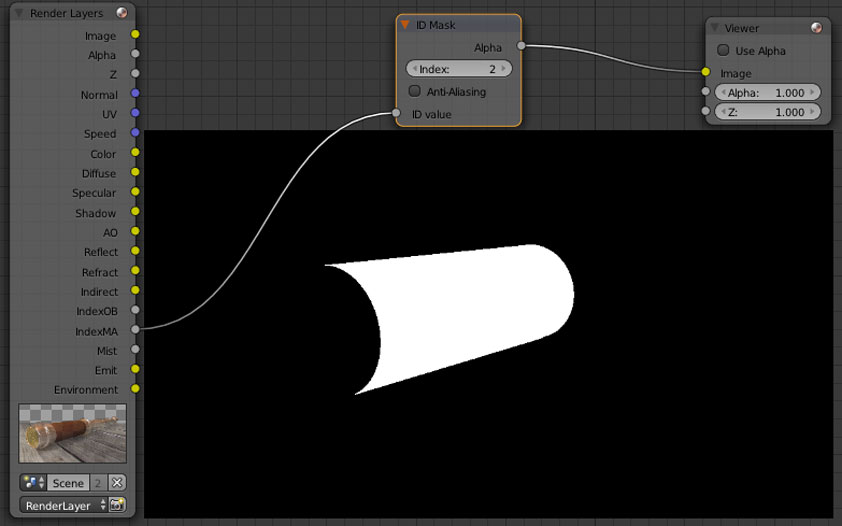This screenshot has height=526, width=842.
Task: Click the IndexMA output socket
Action: pyautogui.click(x=135, y=331)
